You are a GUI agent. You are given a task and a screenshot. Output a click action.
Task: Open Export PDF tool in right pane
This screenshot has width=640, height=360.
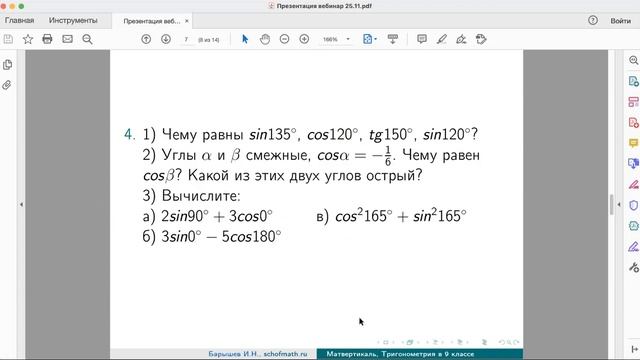pyautogui.click(x=633, y=81)
